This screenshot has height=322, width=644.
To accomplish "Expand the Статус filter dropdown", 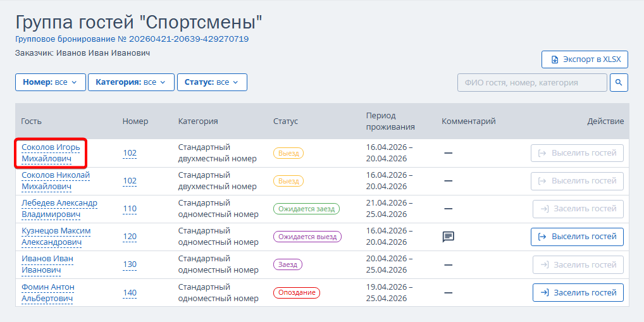I will [212, 82].
